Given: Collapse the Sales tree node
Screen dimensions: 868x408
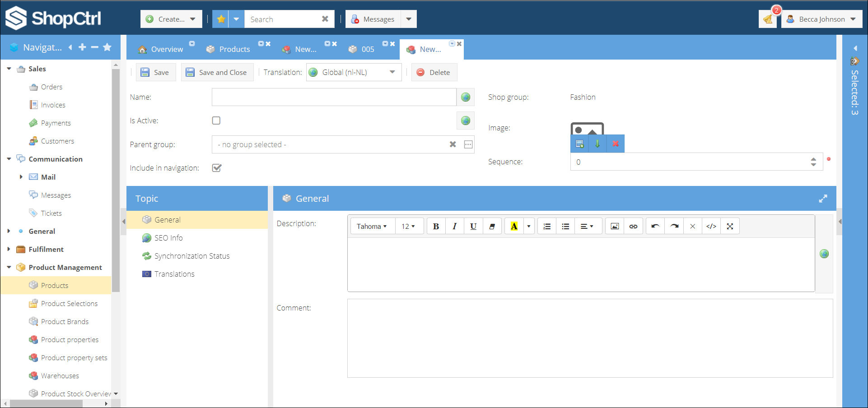Looking at the screenshot, I should pyautogui.click(x=9, y=69).
